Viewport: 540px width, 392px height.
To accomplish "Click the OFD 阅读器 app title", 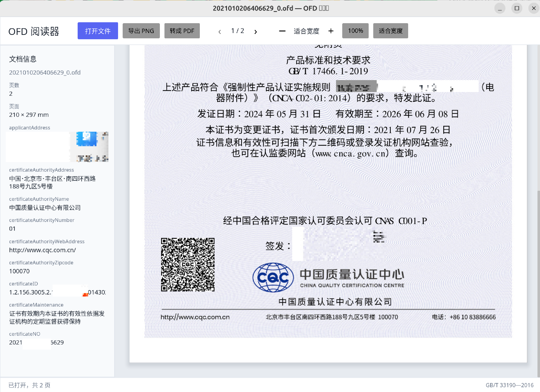I will [x=34, y=31].
